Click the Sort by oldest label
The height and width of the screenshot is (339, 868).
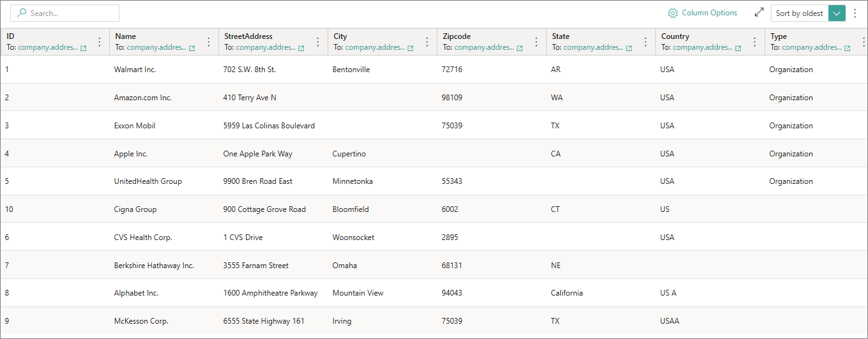pyautogui.click(x=799, y=13)
